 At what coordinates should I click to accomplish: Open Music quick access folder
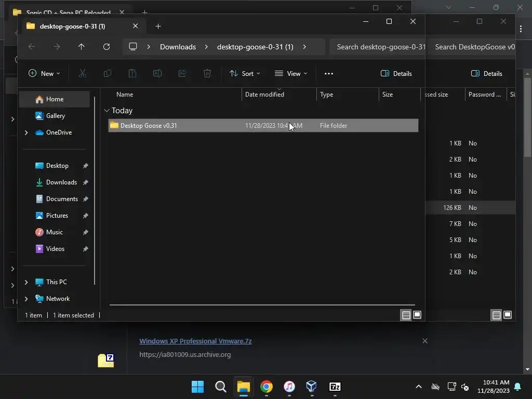[x=54, y=232]
